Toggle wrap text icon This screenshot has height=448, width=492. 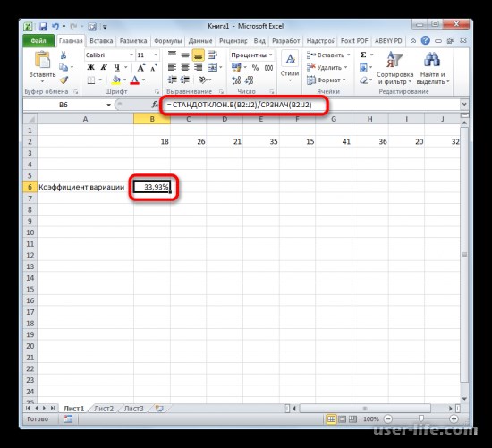click(212, 55)
